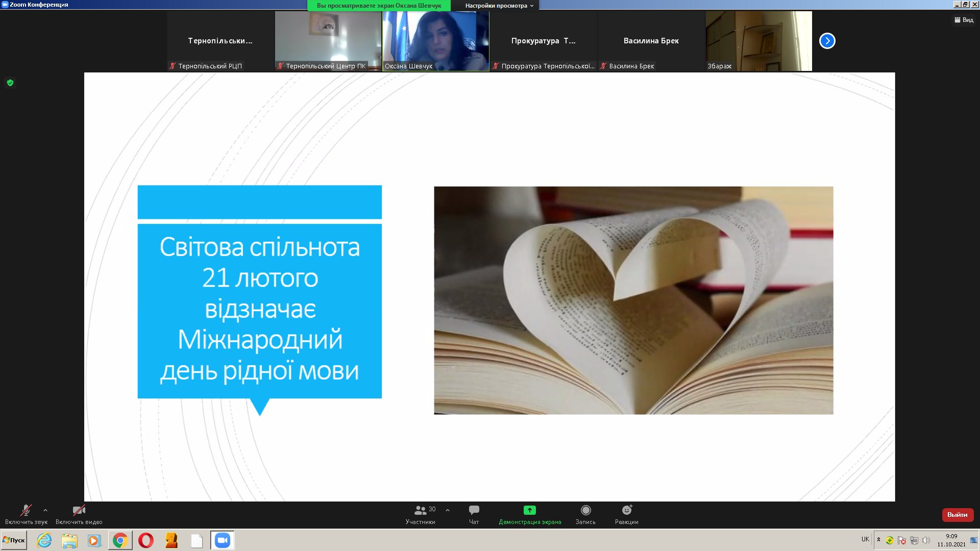Click the slide text Світова спільнота

coord(260,247)
